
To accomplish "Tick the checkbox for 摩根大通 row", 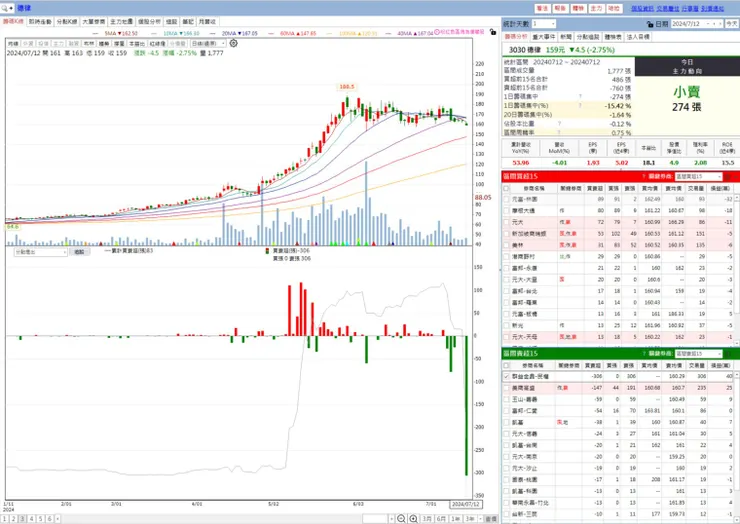I will pyautogui.click(x=506, y=211).
